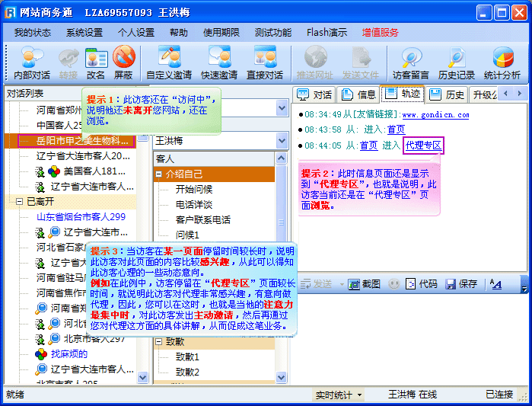Click the 截图 screenshot button
The image size is (532, 406).
(x=364, y=283)
